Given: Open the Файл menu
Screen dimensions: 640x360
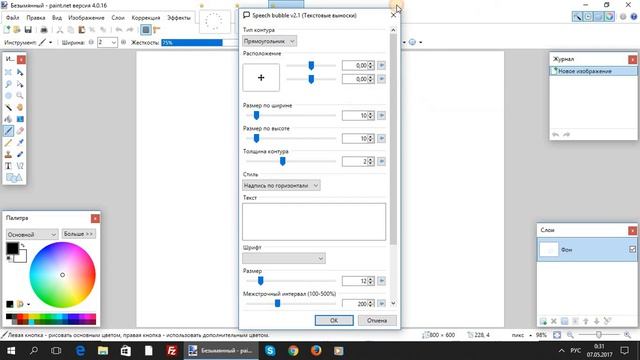Looking at the screenshot, I should (x=13, y=18).
